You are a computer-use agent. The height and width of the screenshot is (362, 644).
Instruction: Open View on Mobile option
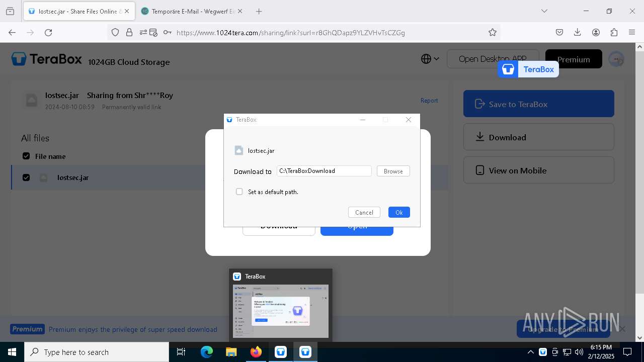pyautogui.click(x=539, y=170)
